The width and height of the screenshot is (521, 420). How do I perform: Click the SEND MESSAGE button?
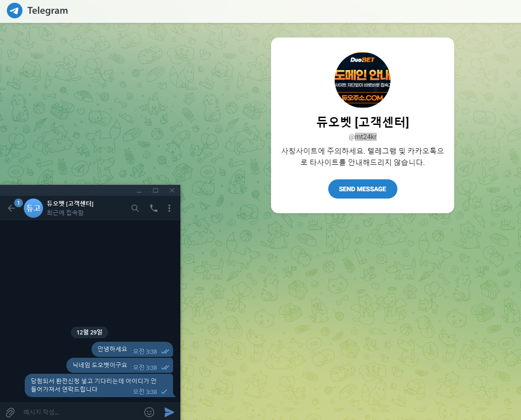pos(363,189)
